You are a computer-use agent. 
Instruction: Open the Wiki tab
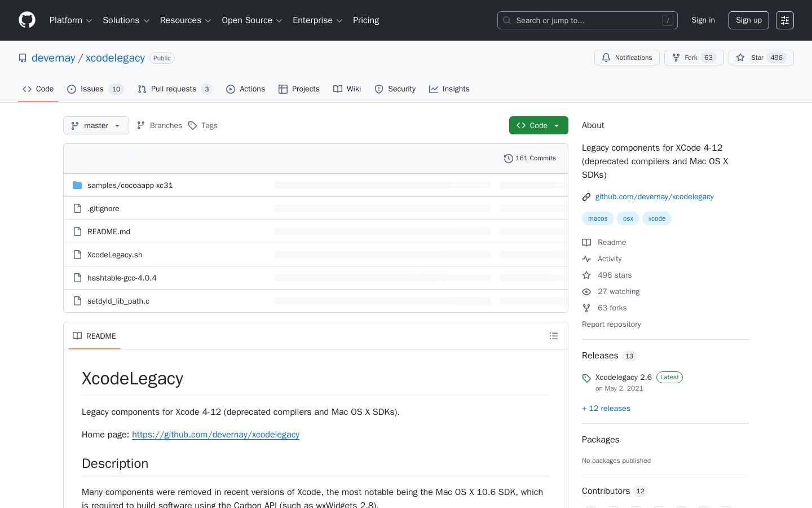pyautogui.click(x=347, y=89)
